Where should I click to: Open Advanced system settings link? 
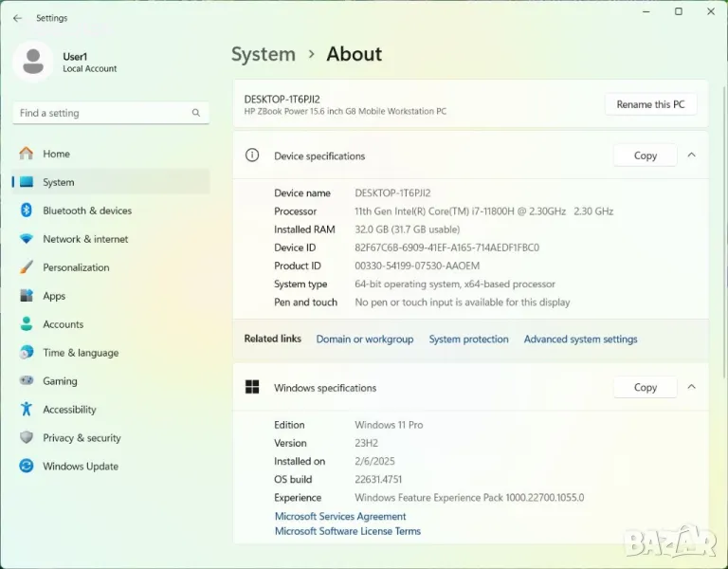coord(580,339)
